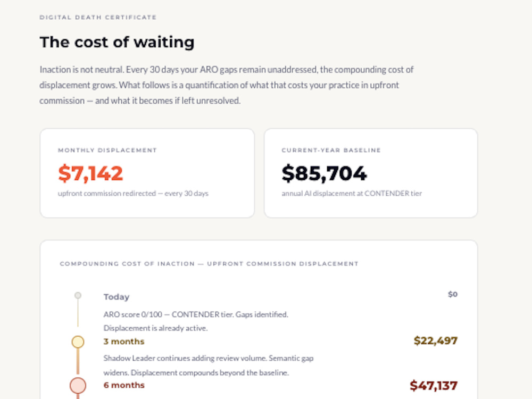Select the $85,704 baseline amount
Viewport: 532px width, 399px height.
[x=324, y=173]
